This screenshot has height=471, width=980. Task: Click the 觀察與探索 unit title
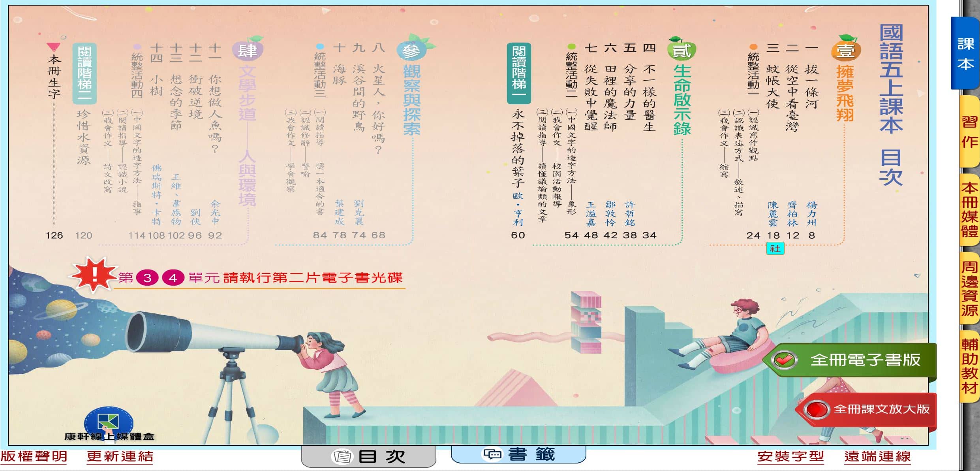411,100
